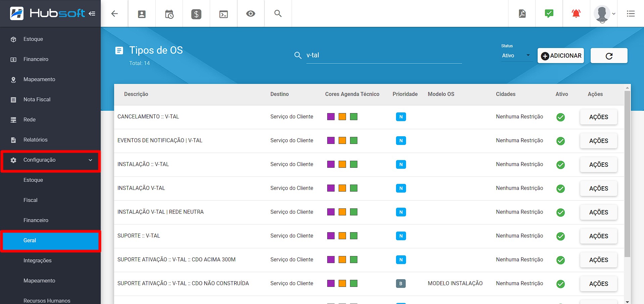Click the back arrow in the top toolbar
Viewport: 644px width, 304px height.
click(x=114, y=13)
